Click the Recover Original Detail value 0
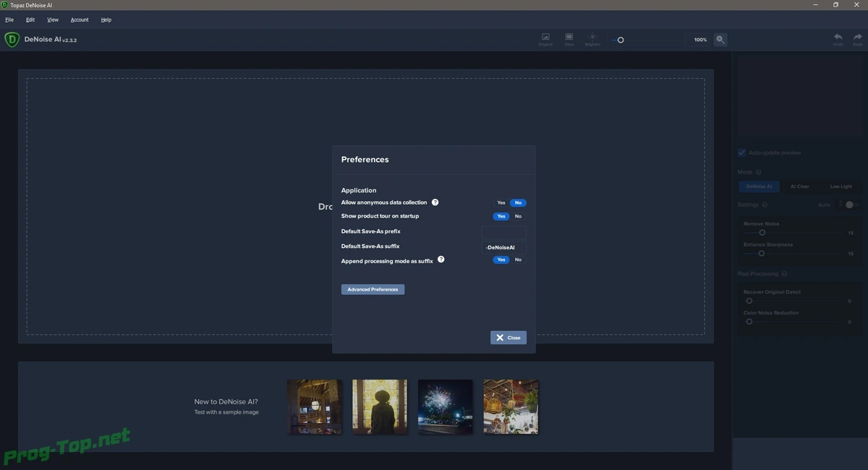The height and width of the screenshot is (470, 868). click(x=850, y=301)
